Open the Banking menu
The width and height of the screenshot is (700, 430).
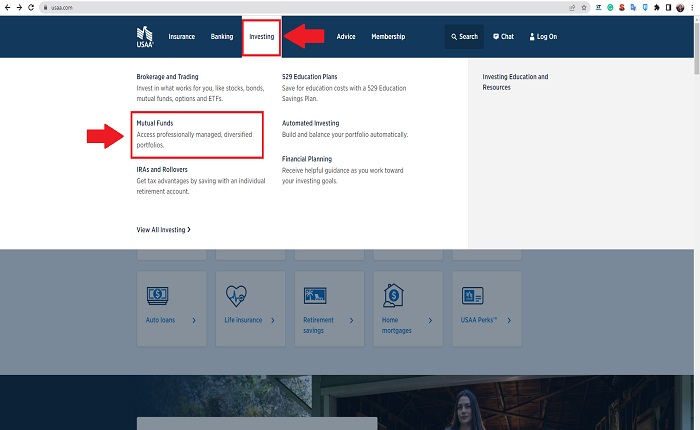tap(222, 37)
